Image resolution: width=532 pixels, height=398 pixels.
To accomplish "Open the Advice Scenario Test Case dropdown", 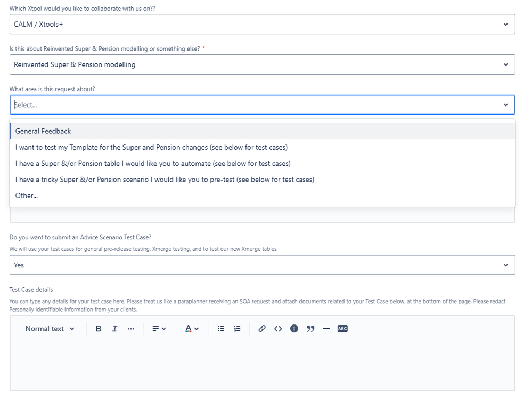I will 262,265.
